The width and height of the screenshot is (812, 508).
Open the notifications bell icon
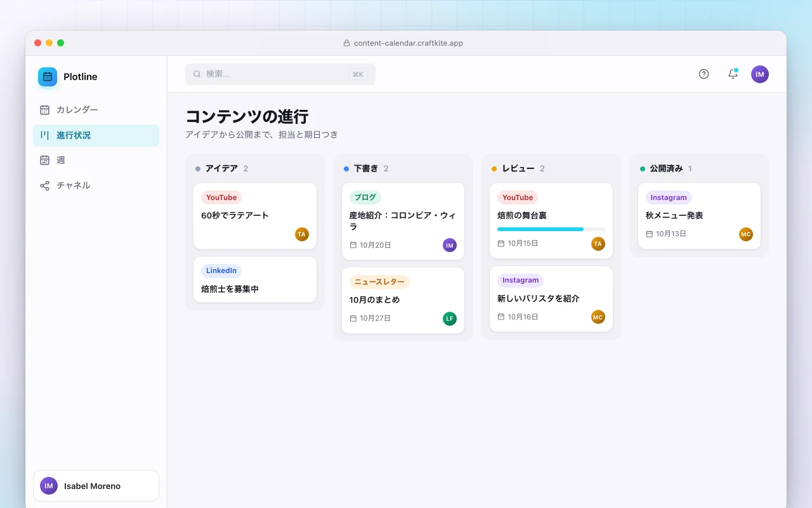(733, 74)
